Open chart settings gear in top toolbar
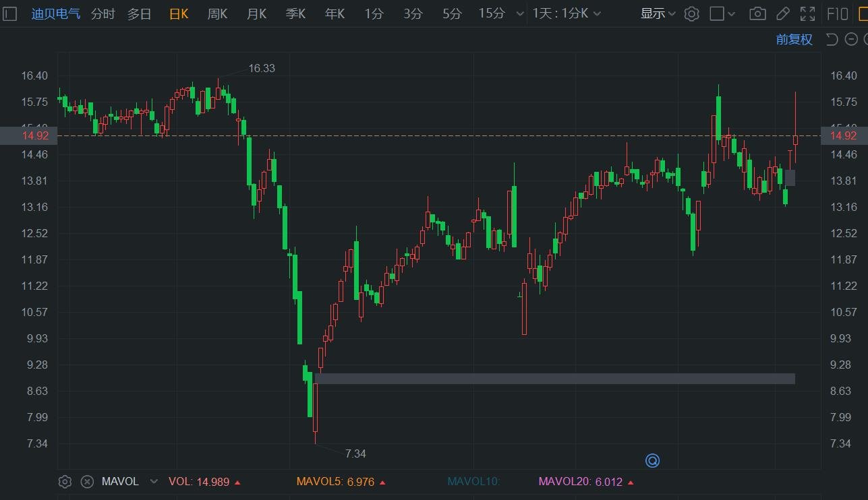Screen dimensions: 868x500 (x=691, y=13)
